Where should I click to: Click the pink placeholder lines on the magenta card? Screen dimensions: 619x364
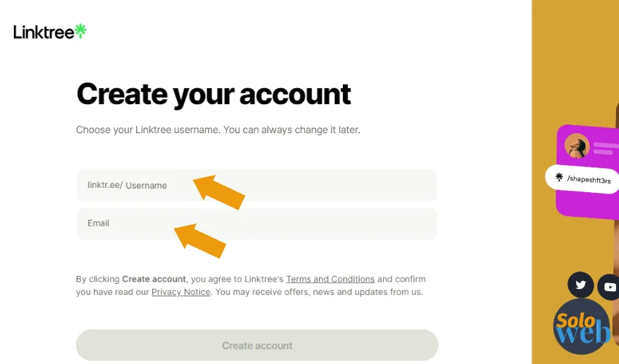(x=607, y=149)
